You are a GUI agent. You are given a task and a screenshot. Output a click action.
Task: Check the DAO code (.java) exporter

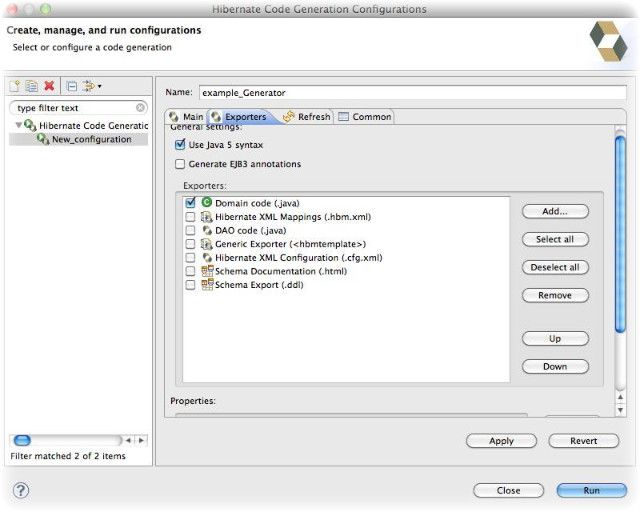point(190,230)
